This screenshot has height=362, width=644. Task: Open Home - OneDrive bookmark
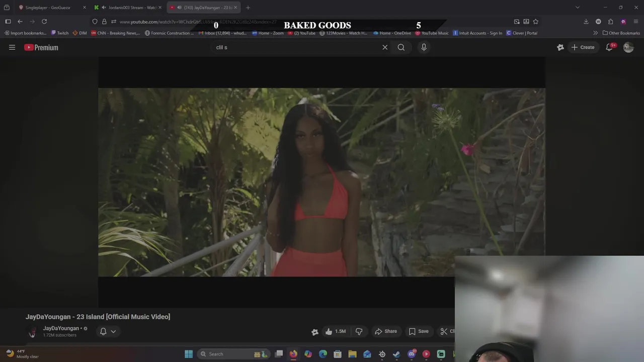pyautogui.click(x=392, y=33)
